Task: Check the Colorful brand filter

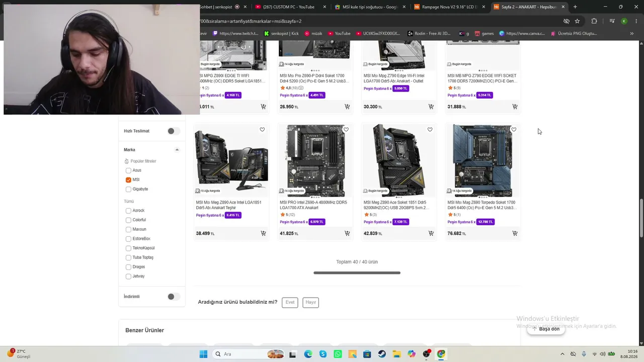Action: click(x=128, y=220)
